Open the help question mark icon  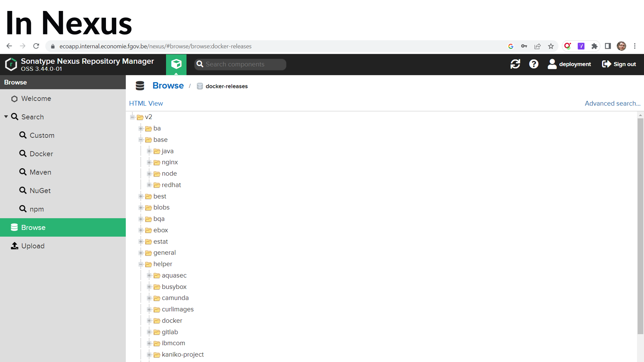(x=534, y=64)
